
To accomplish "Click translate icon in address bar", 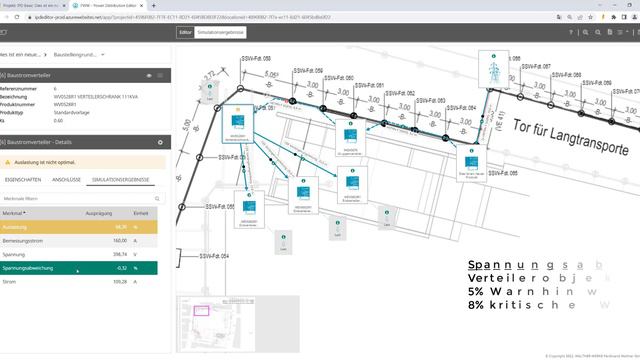I will tap(559, 17).
